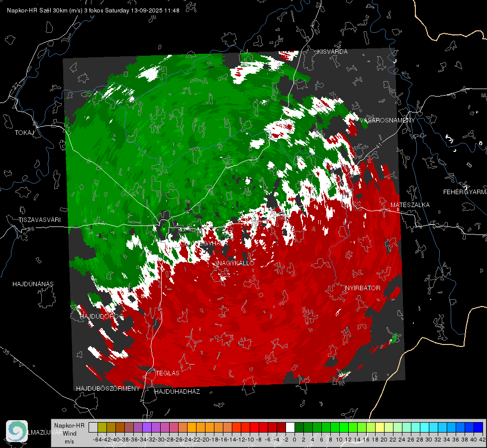Screen dimensions: 487x448
Task: Select the dark green swatch right of 0
Action: (299, 428)
